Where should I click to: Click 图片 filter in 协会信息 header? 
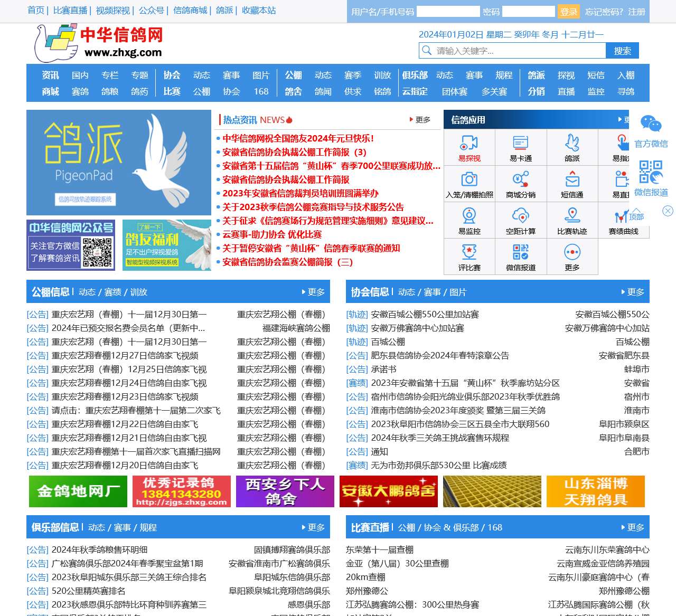(458, 292)
